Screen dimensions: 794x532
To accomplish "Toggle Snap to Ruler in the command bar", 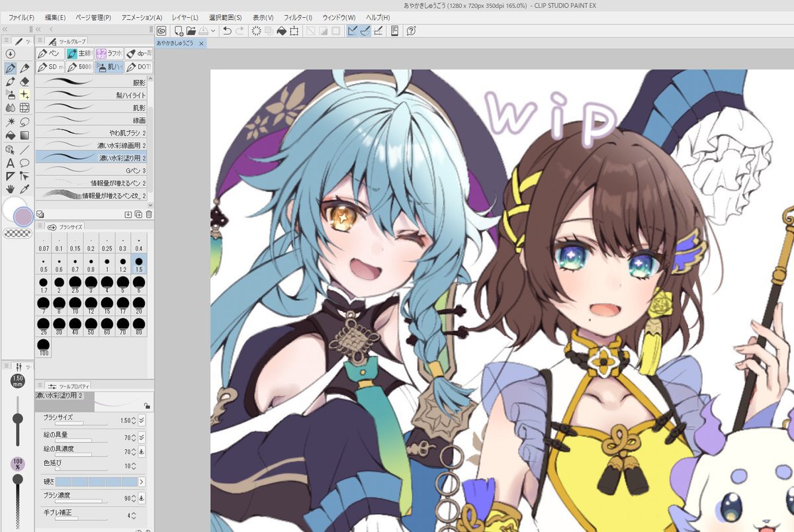I will coord(353,30).
